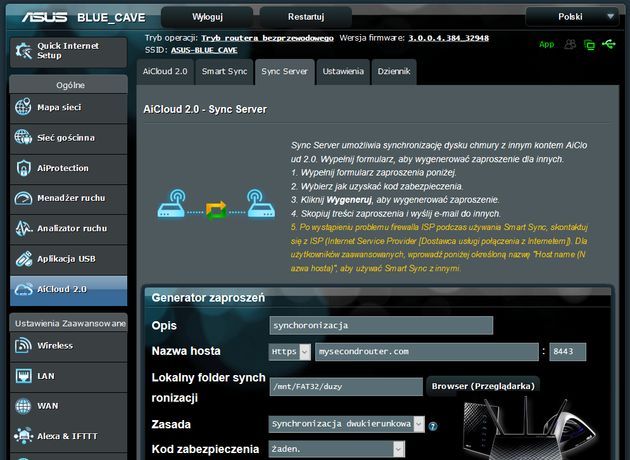
Task: Open LAN settings menu item
Action: (x=69, y=376)
